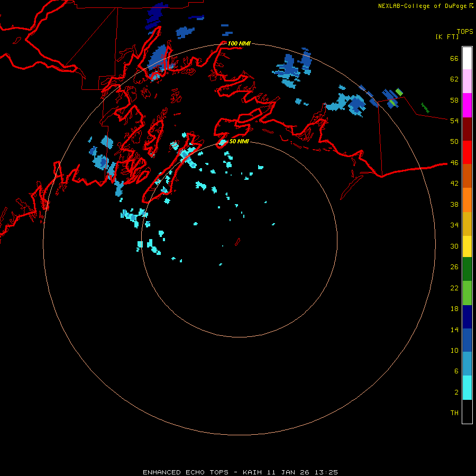Screen dimensions: 476x476
Task: Click the NEXLAB-College of DuPage text
Action: coord(423,6)
